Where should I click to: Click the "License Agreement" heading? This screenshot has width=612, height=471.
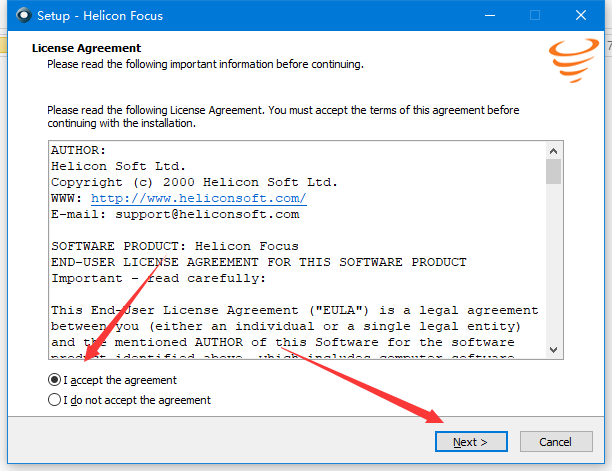pos(86,48)
